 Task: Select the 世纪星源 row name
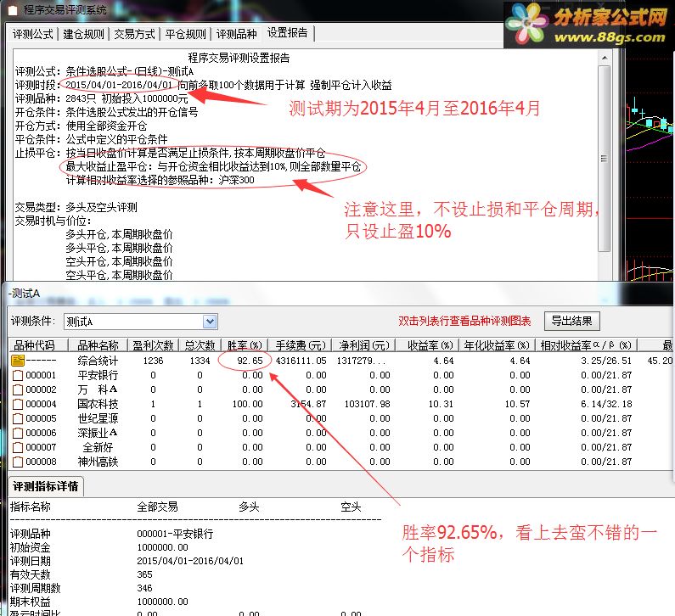coord(98,418)
